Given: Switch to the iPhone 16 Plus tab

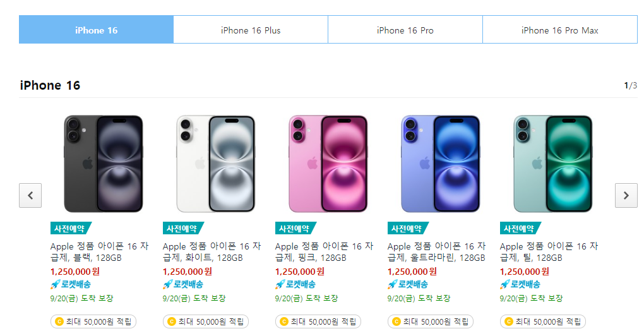Looking at the screenshot, I should coord(251,30).
